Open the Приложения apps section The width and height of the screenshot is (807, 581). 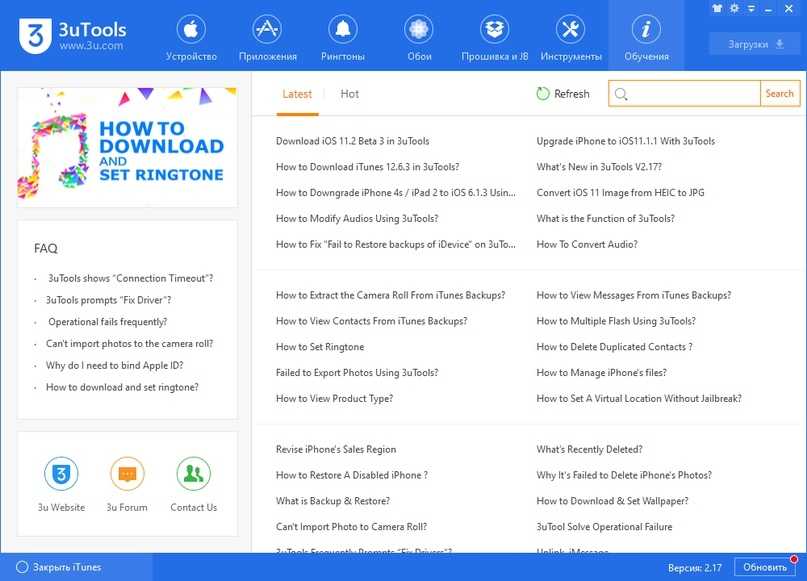267,37
